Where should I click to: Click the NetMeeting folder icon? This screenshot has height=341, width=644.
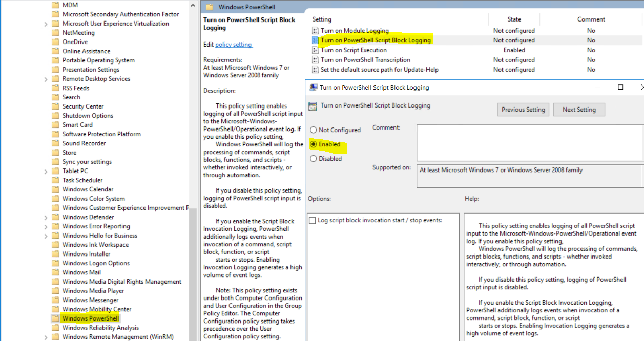tap(55, 33)
